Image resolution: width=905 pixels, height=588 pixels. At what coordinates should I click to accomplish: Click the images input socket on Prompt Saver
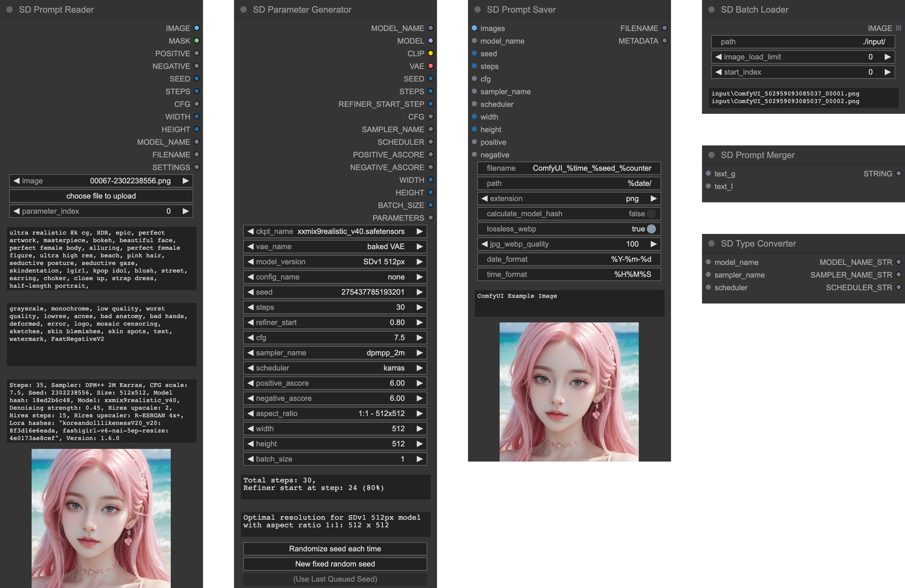point(474,28)
